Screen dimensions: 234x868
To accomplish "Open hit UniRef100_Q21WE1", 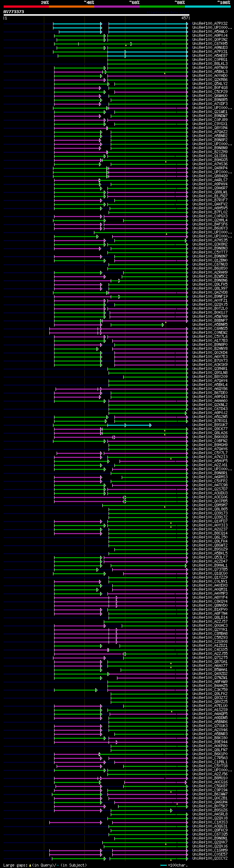I will (210, 112).
